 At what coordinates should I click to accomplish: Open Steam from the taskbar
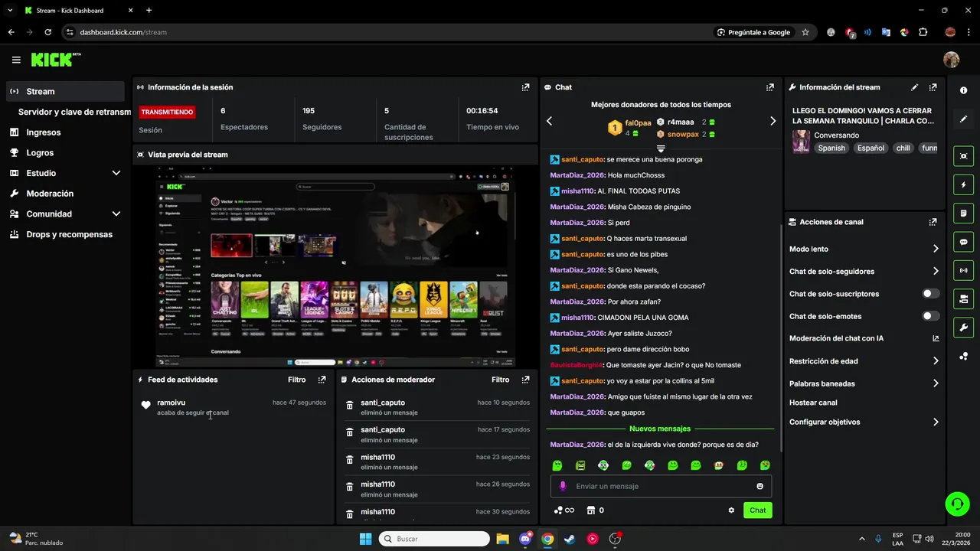tap(570, 539)
